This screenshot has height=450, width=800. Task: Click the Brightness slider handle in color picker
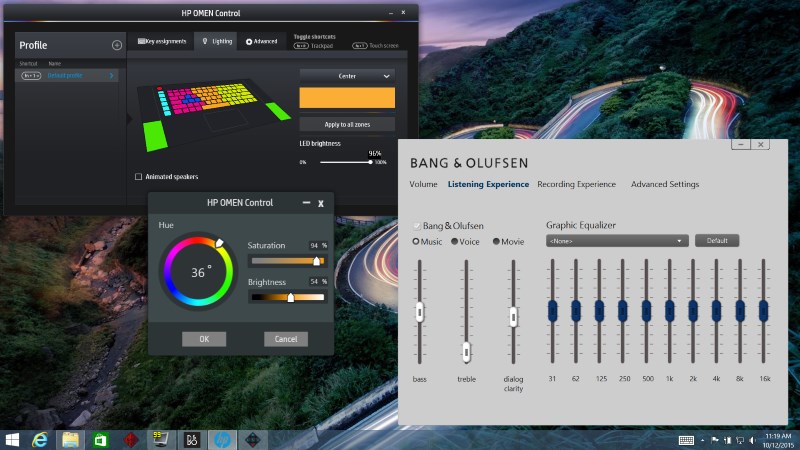[291, 297]
